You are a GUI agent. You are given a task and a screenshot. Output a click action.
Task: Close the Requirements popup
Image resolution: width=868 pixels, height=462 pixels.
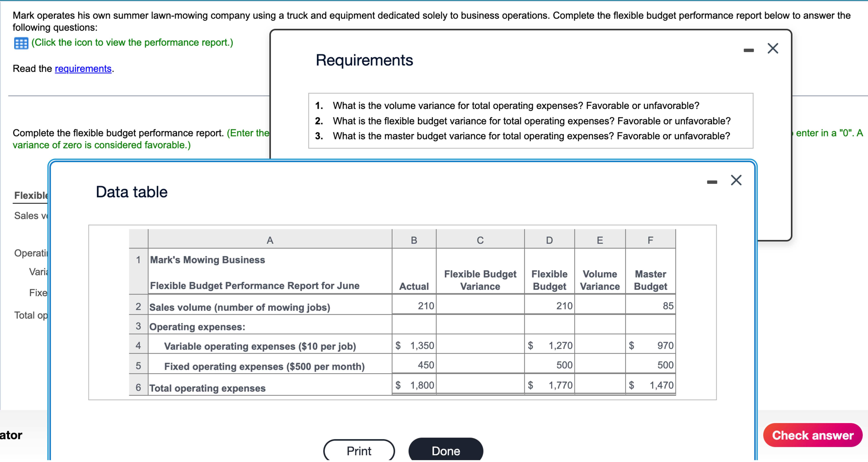[x=772, y=48]
